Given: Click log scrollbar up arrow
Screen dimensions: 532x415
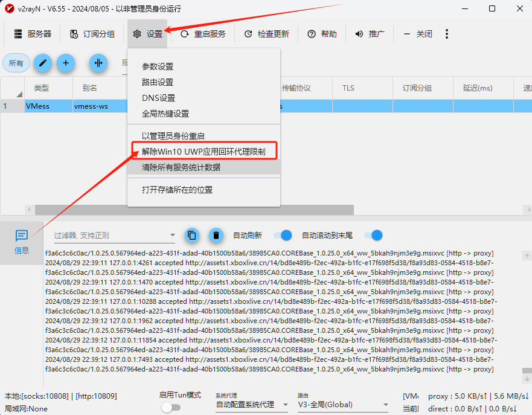Looking at the screenshot, I should (x=527, y=256).
